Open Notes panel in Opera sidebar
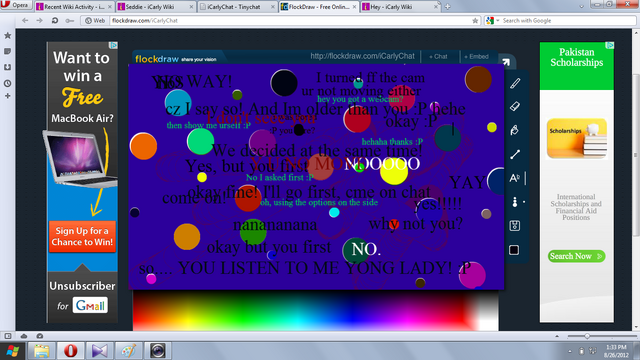640x360 pixels. pyautogui.click(x=8, y=51)
